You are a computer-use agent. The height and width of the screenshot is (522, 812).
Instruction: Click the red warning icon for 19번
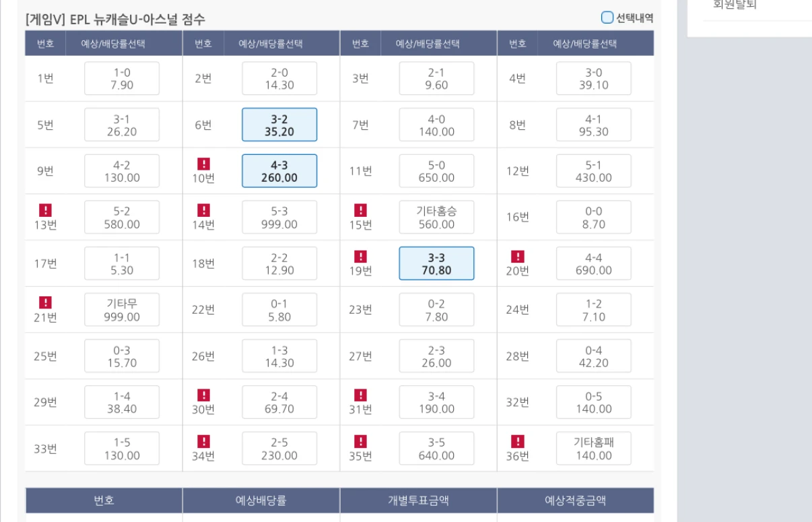pos(360,257)
